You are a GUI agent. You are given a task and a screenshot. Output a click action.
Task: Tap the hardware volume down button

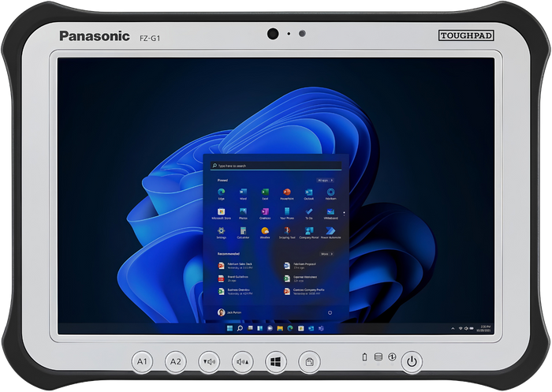point(209,361)
